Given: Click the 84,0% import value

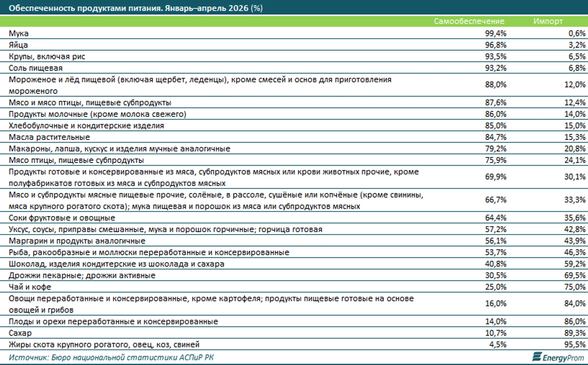Looking at the screenshot, I should (x=575, y=303).
